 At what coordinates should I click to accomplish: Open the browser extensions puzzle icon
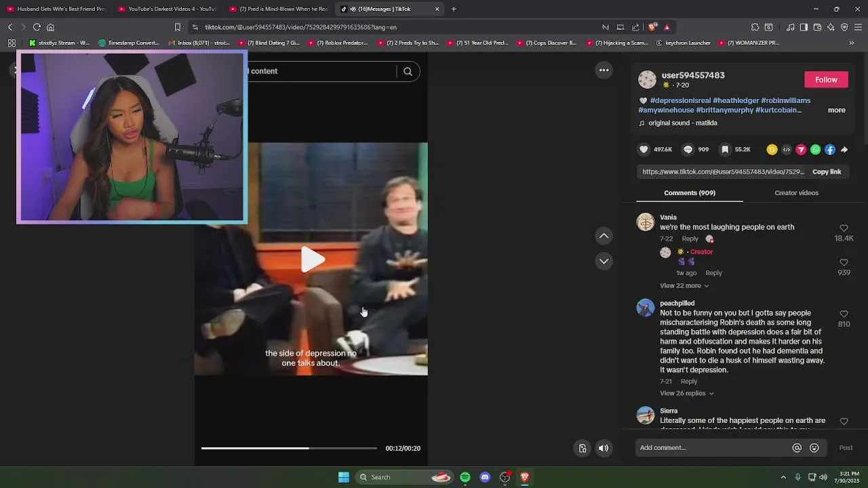click(x=755, y=27)
